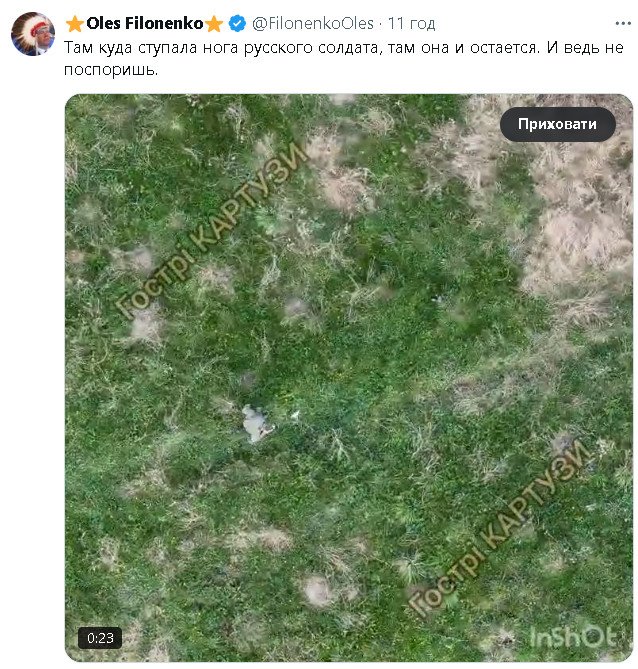Click the InShot watermark logo
Screen dimensions: 638x669
571,636
